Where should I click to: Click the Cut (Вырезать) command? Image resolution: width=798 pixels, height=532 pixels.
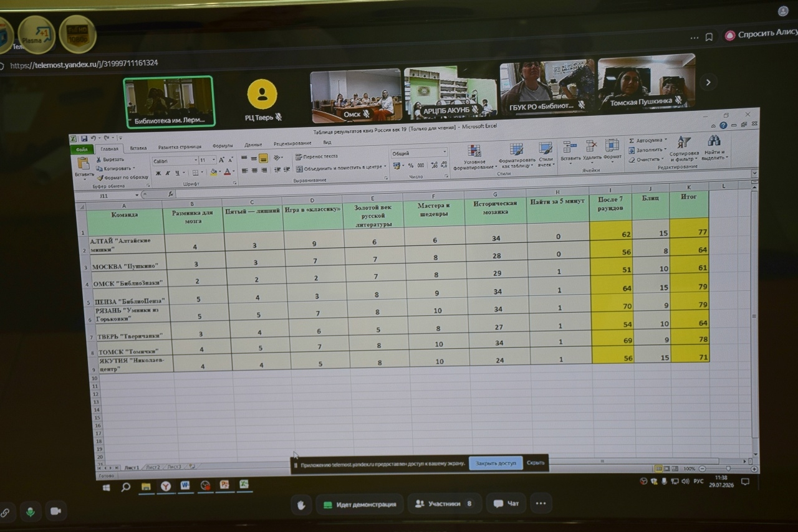coord(110,159)
